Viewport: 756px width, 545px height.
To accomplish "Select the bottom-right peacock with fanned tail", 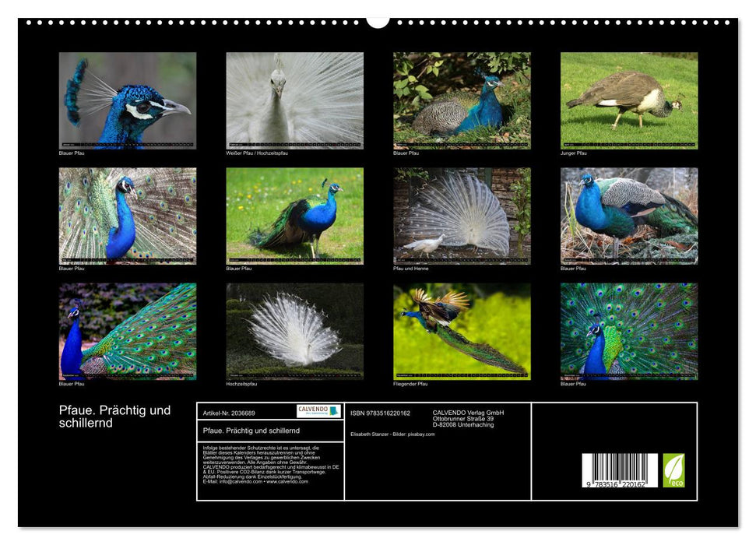I will (629, 331).
